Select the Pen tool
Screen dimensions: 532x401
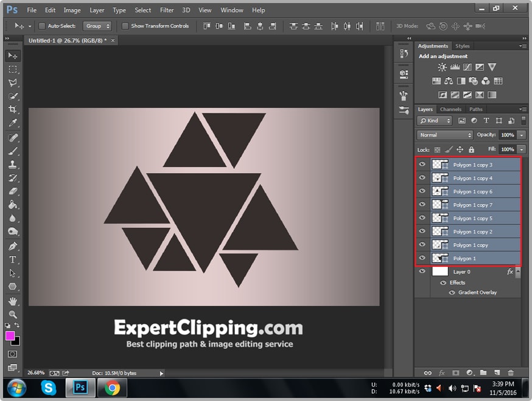[12, 246]
